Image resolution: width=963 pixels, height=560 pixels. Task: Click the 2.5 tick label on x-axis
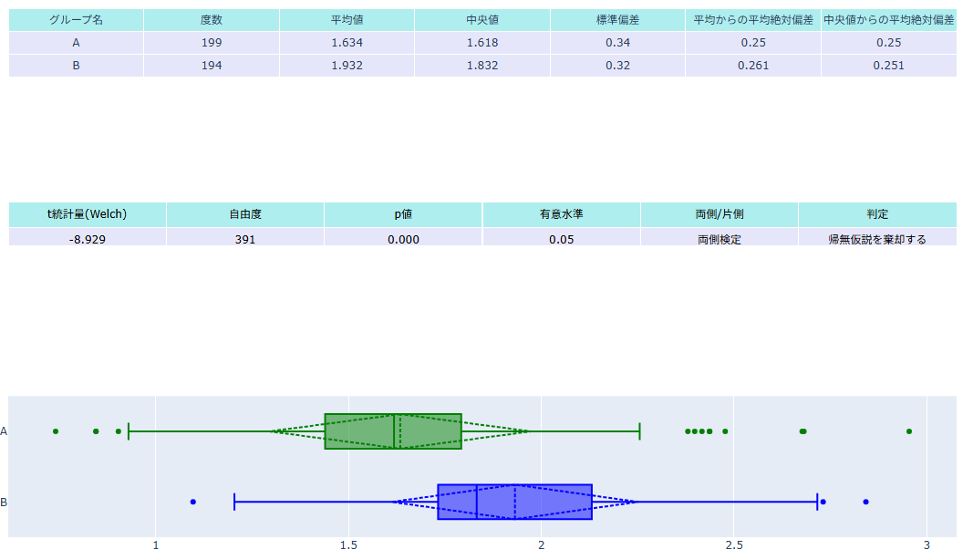pos(734,545)
